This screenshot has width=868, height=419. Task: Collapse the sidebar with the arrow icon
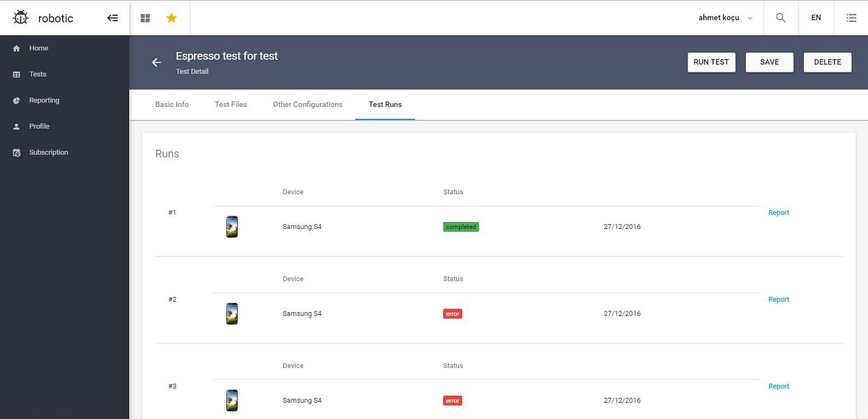pyautogui.click(x=112, y=18)
